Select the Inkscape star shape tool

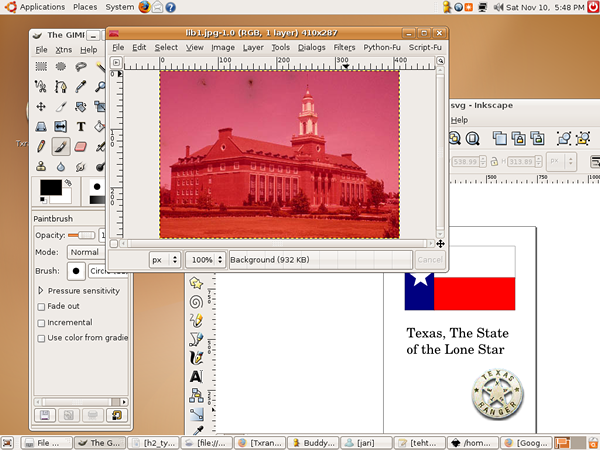197,283
